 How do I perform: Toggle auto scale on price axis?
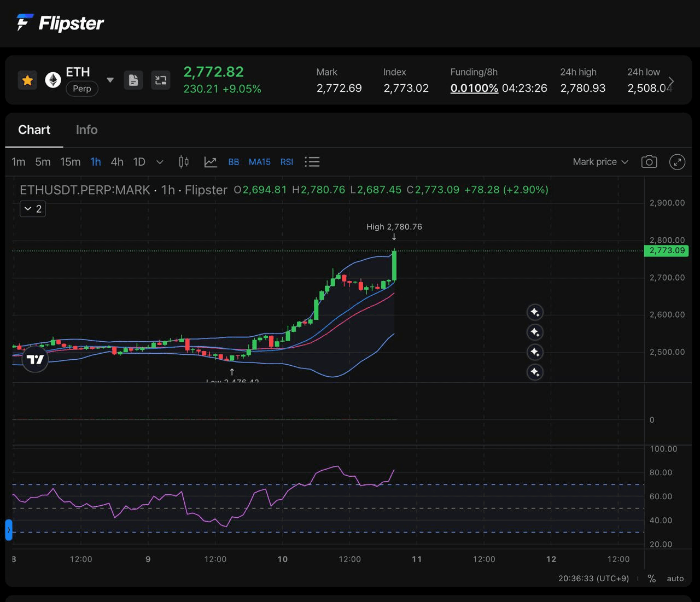point(675,578)
